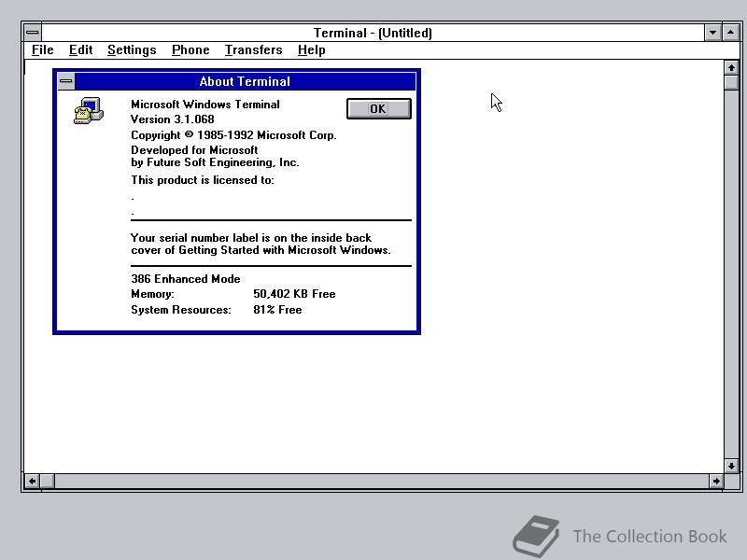Click the vertical scrollbar up arrow
The height and width of the screenshot is (560, 747).
click(731, 67)
